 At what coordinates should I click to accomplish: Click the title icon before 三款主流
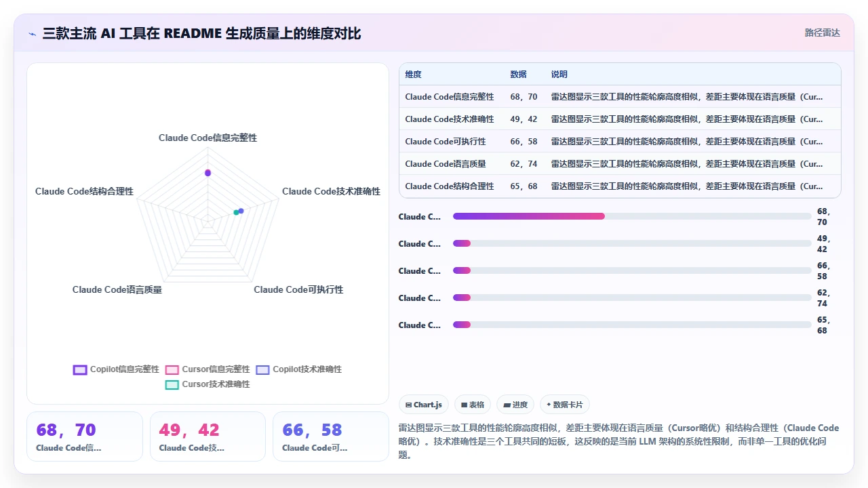point(33,33)
